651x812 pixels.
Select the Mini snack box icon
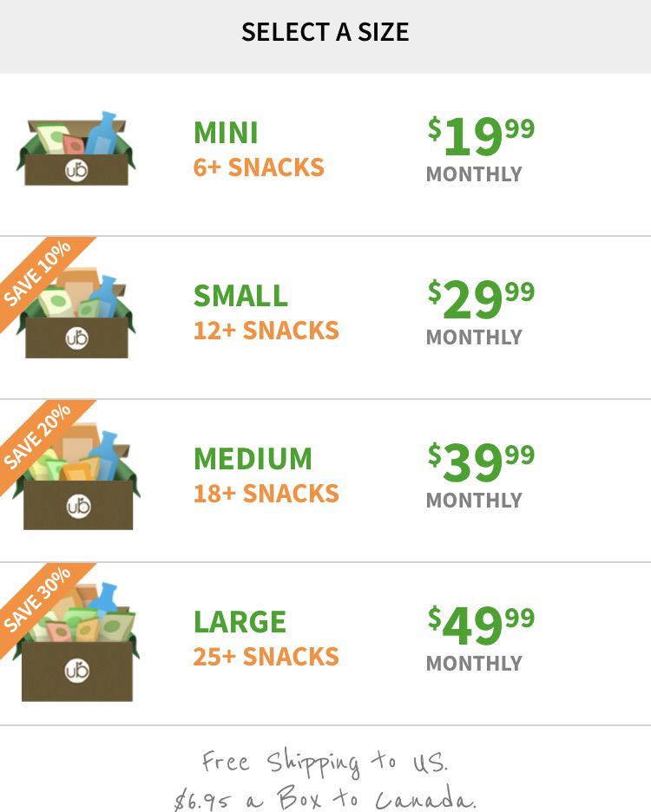click(x=76, y=148)
